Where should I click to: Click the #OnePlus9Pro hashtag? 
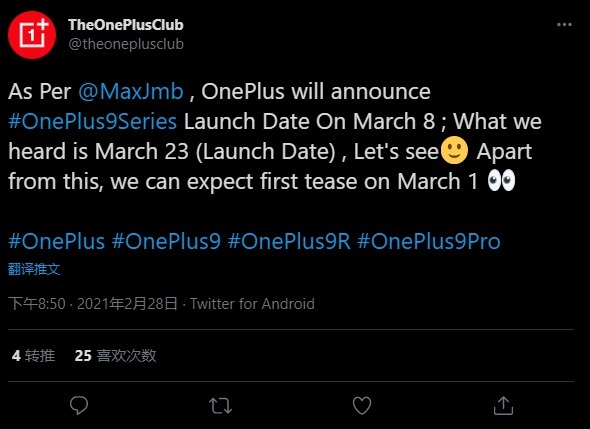click(x=429, y=241)
